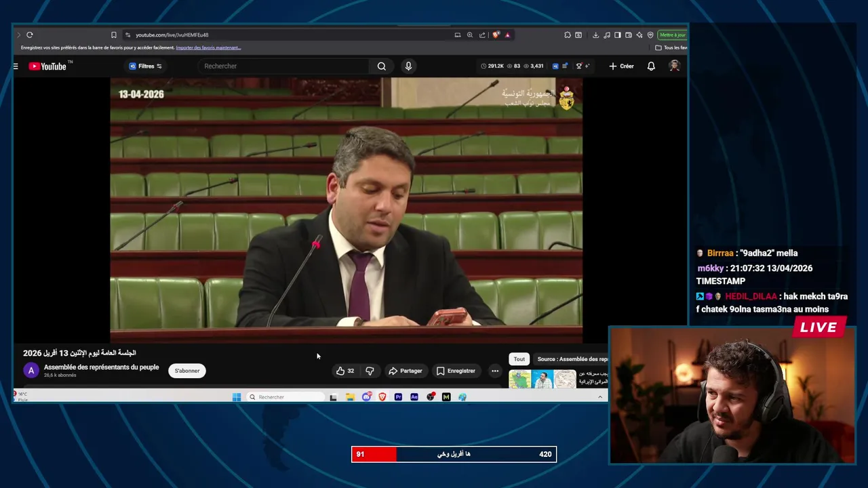Open Brave Shields lion icon
This screenshot has height=488, width=868.
pos(496,35)
